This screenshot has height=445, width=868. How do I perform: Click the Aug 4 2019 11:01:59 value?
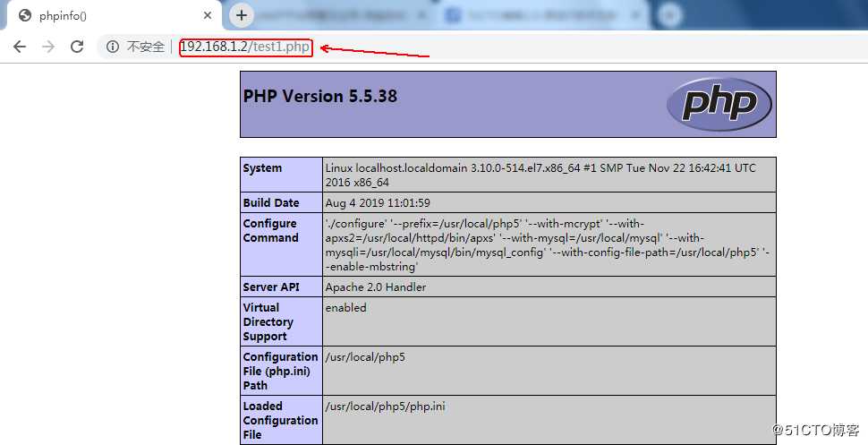click(x=378, y=203)
